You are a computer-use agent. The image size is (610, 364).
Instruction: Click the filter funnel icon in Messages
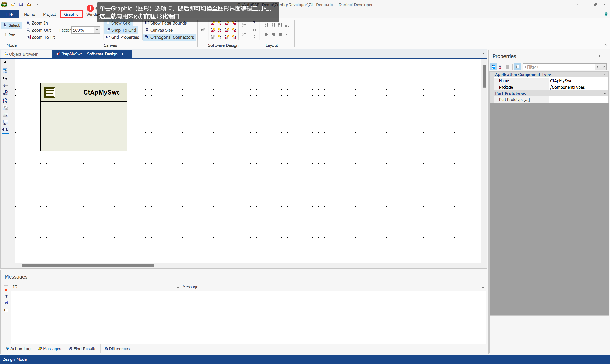tap(6, 296)
